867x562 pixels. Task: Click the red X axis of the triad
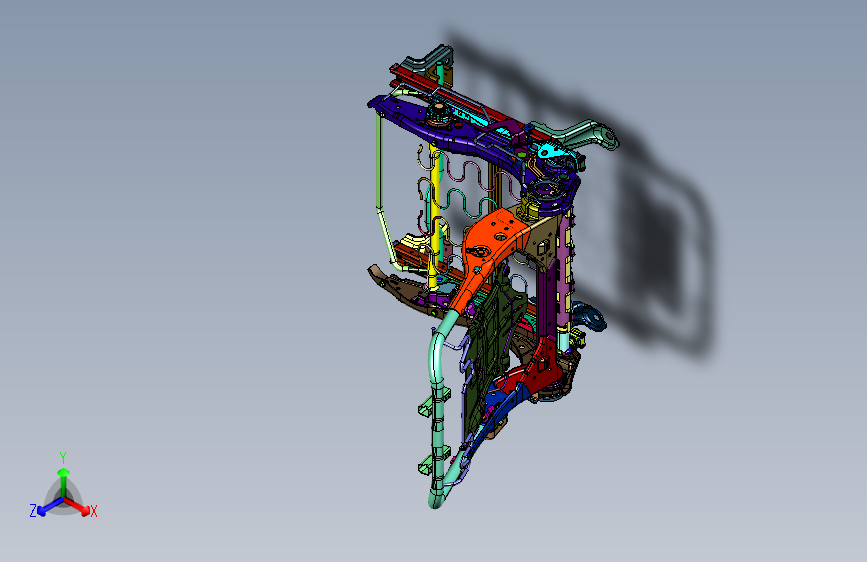(79, 507)
